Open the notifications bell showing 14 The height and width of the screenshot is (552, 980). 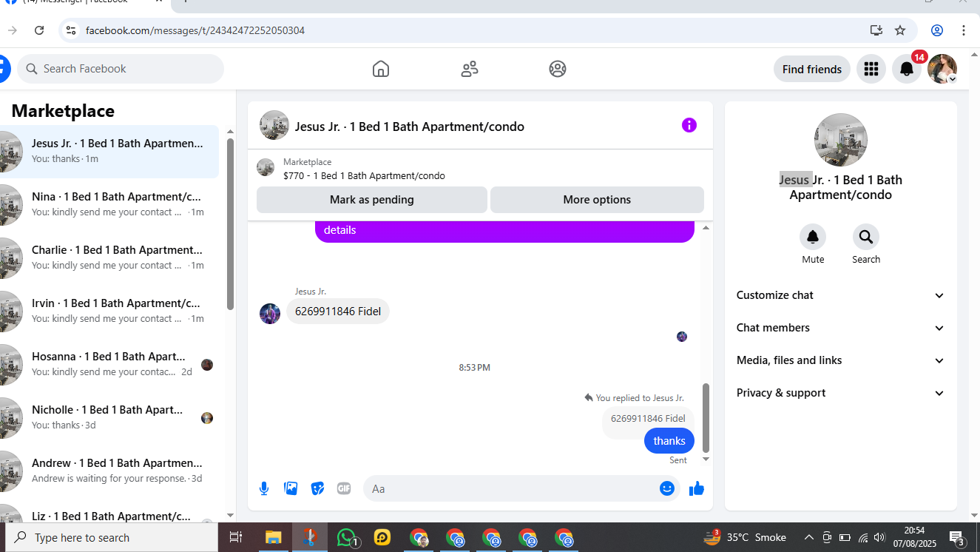pyautogui.click(x=907, y=69)
